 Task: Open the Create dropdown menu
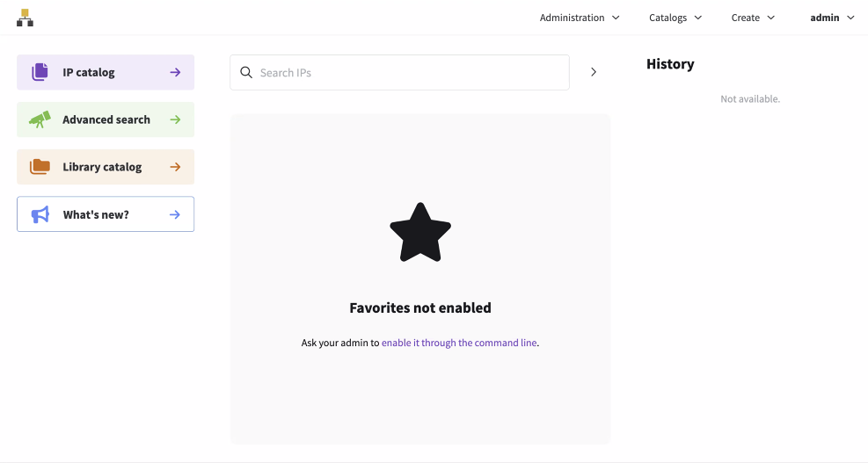point(753,18)
